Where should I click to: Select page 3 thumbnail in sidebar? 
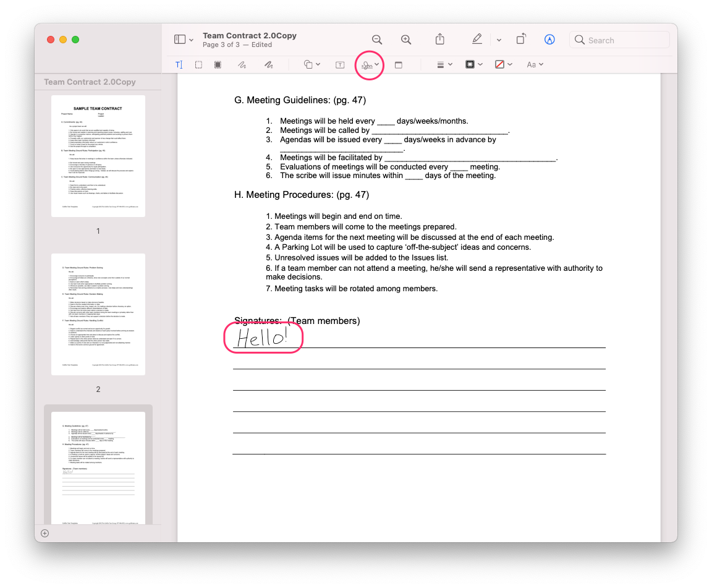[x=98, y=468]
